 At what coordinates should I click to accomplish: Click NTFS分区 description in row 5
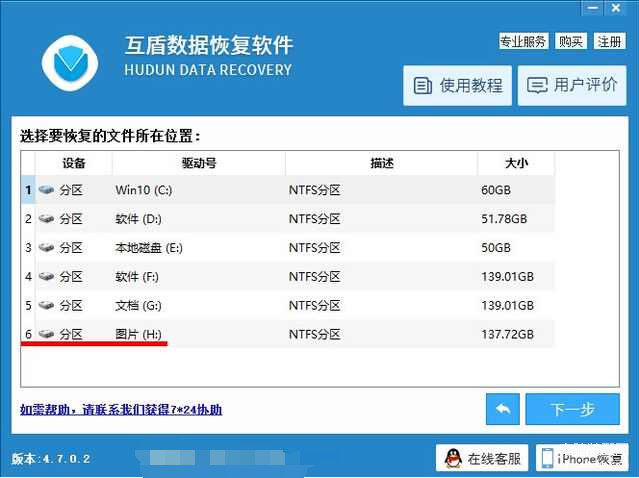tap(314, 306)
